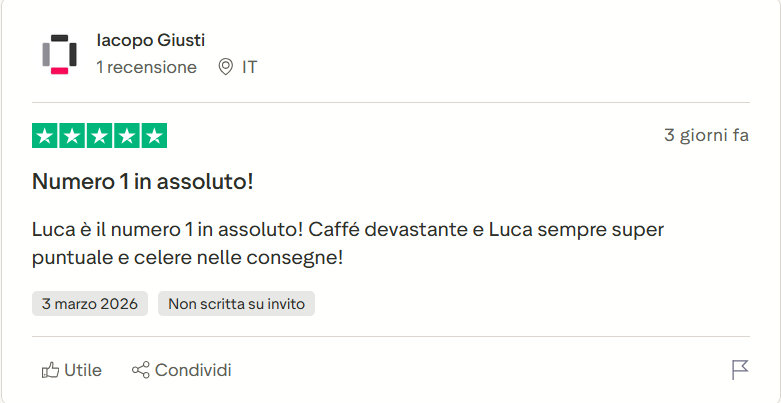Click the "Non scritta su invito" badge
This screenshot has height=403, width=781.
[x=236, y=303]
